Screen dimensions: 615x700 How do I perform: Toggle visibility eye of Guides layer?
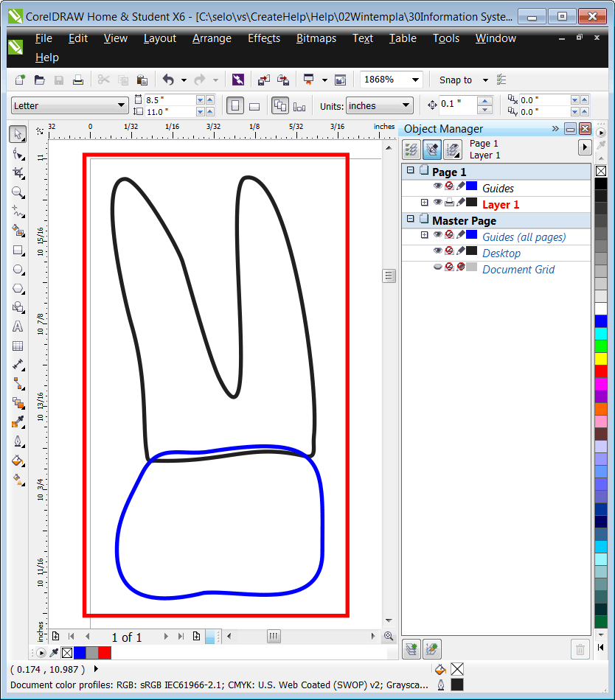(438, 186)
